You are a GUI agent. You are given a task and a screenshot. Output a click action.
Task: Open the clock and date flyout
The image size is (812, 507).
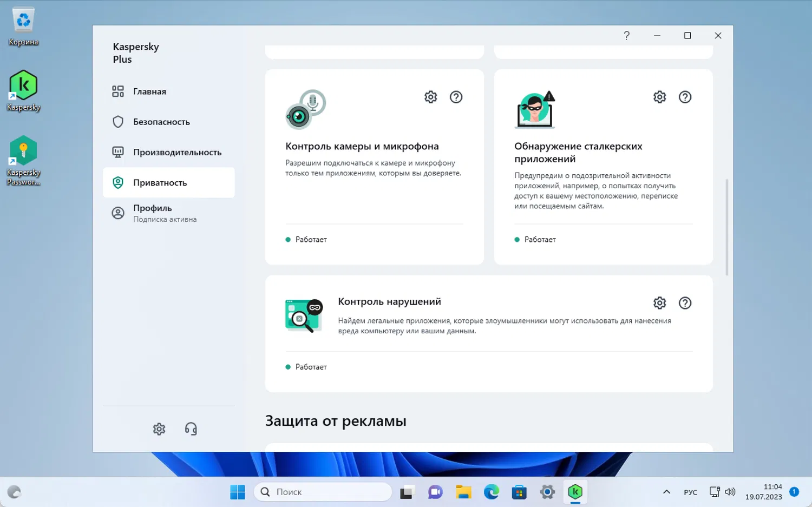[763, 492]
